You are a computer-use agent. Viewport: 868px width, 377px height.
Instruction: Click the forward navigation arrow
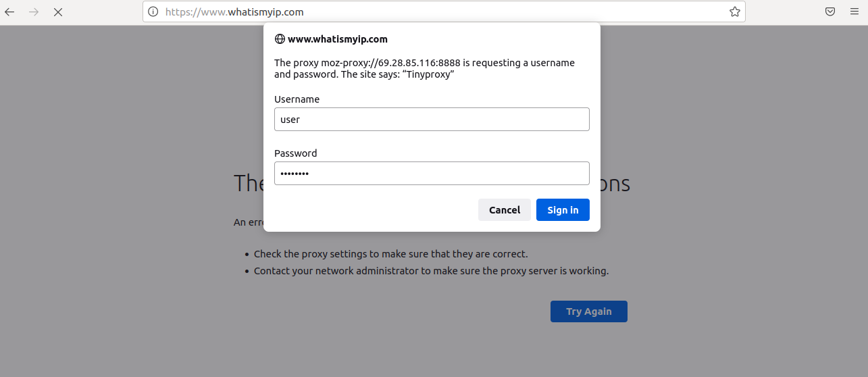(34, 11)
